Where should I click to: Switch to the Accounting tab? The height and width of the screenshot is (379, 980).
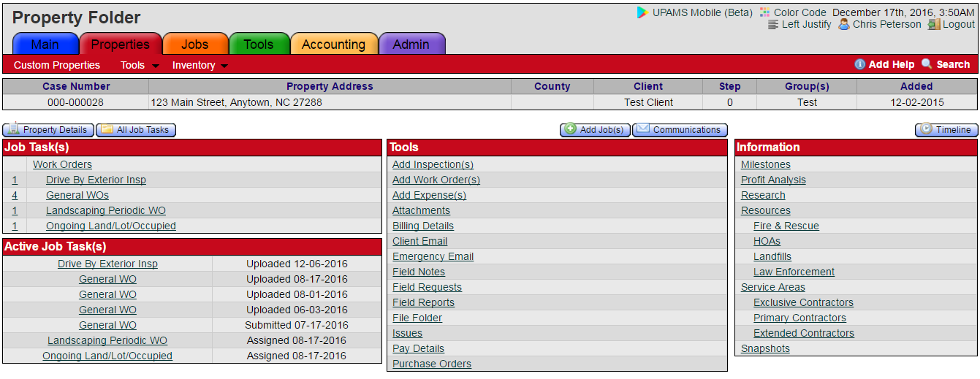(333, 45)
